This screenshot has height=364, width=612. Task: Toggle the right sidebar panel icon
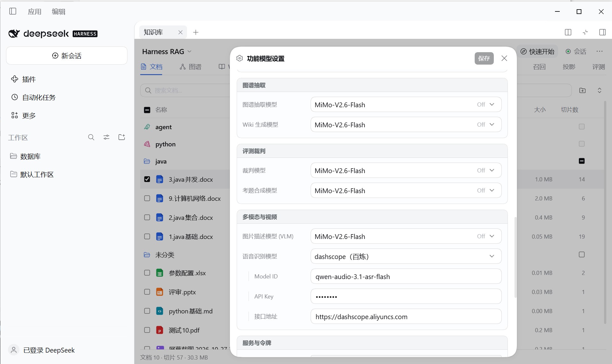tap(602, 32)
